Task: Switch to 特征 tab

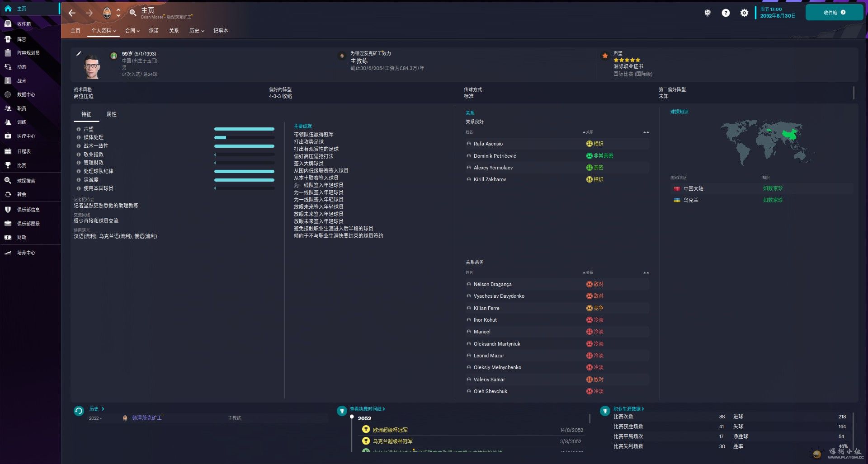Action: (x=86, y=114)
